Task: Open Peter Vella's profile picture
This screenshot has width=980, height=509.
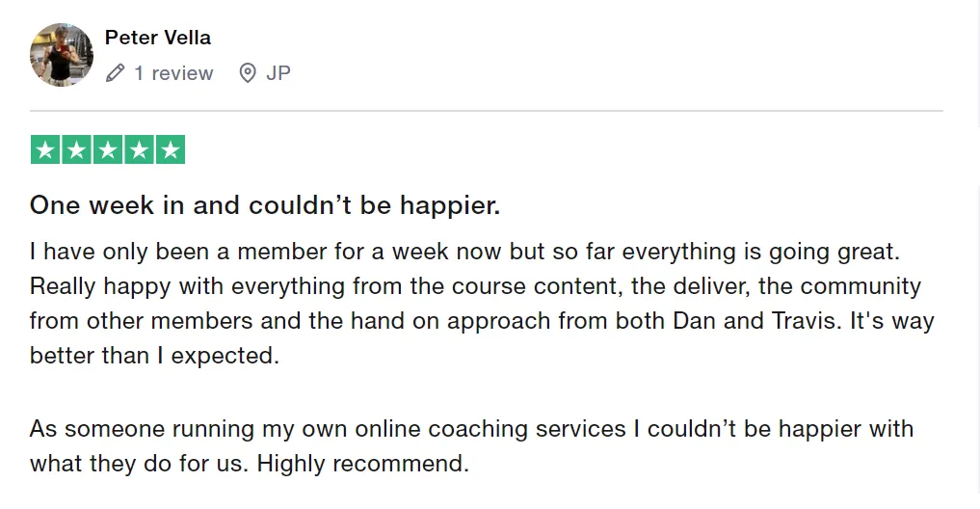Action: tap(62, 55)
